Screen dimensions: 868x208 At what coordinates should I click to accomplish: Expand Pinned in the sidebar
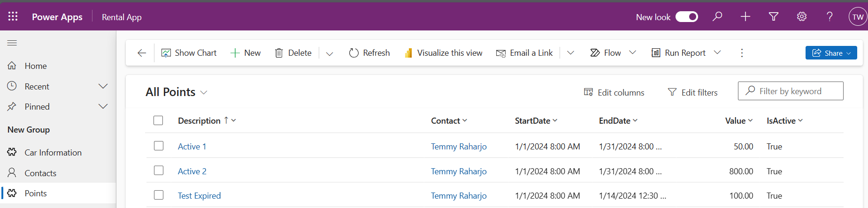coord(103,106)
